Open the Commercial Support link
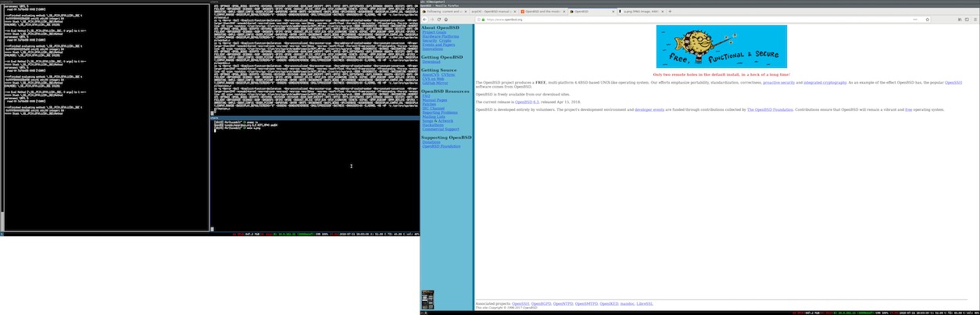Image resolution: width=980 pixels, height=315 pixels. 441,129
